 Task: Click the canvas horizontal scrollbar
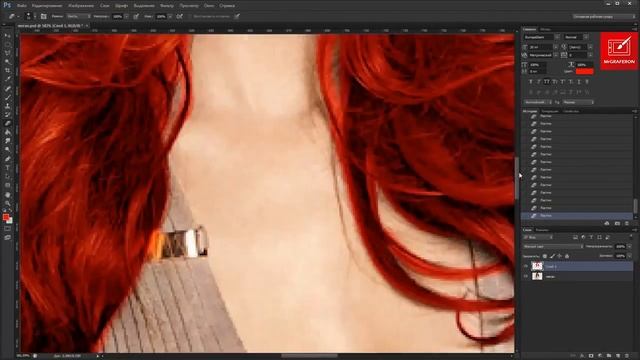tap(309, 356)
